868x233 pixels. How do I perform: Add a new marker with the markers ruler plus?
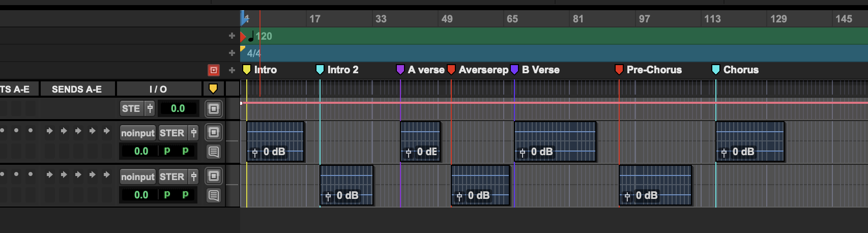[x=232, y=70]
